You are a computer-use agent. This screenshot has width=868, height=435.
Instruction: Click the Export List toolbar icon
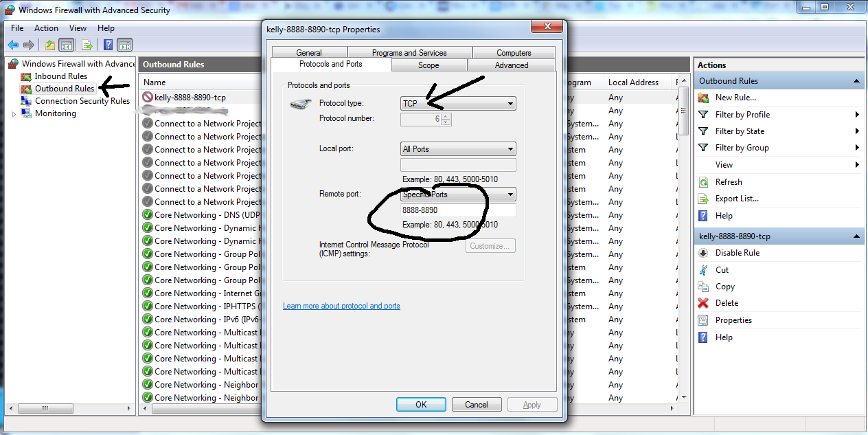pos(87,45)
